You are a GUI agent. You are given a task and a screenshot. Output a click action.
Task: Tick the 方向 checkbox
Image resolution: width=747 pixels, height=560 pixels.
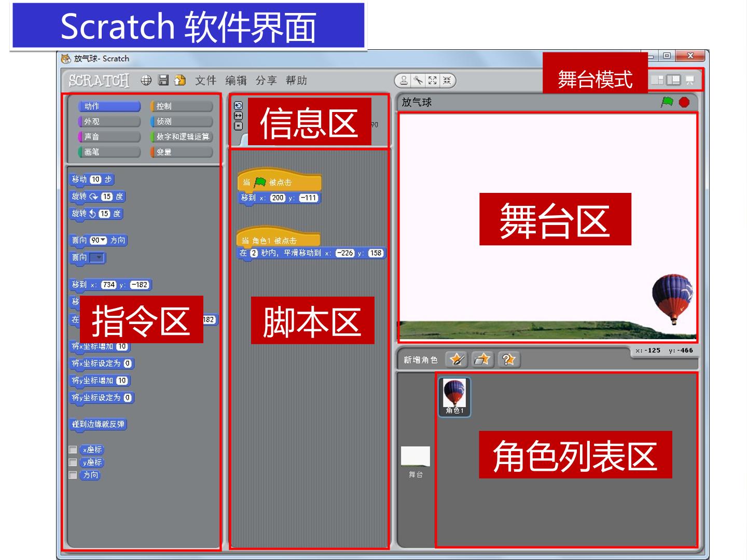click(73, 475)
